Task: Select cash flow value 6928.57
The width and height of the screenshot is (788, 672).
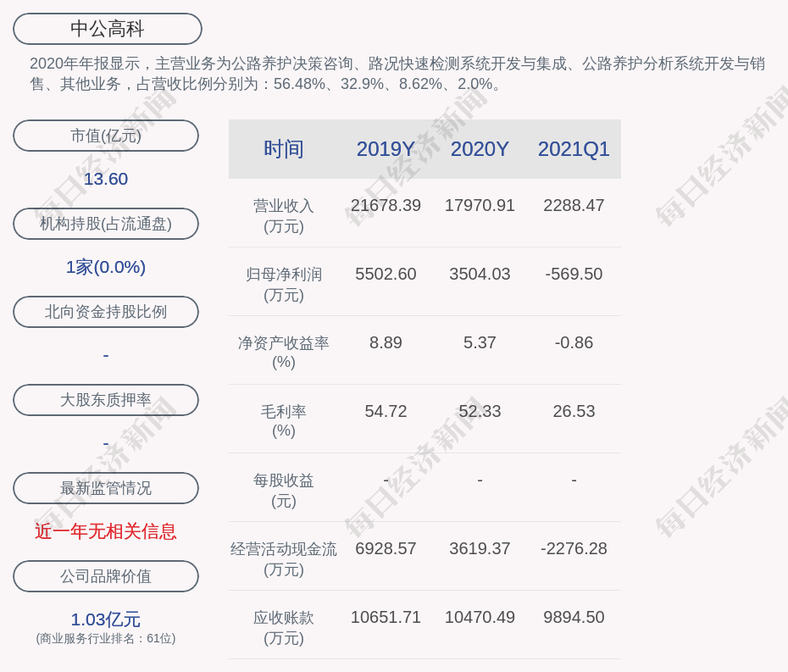Action: click(386, 549)
